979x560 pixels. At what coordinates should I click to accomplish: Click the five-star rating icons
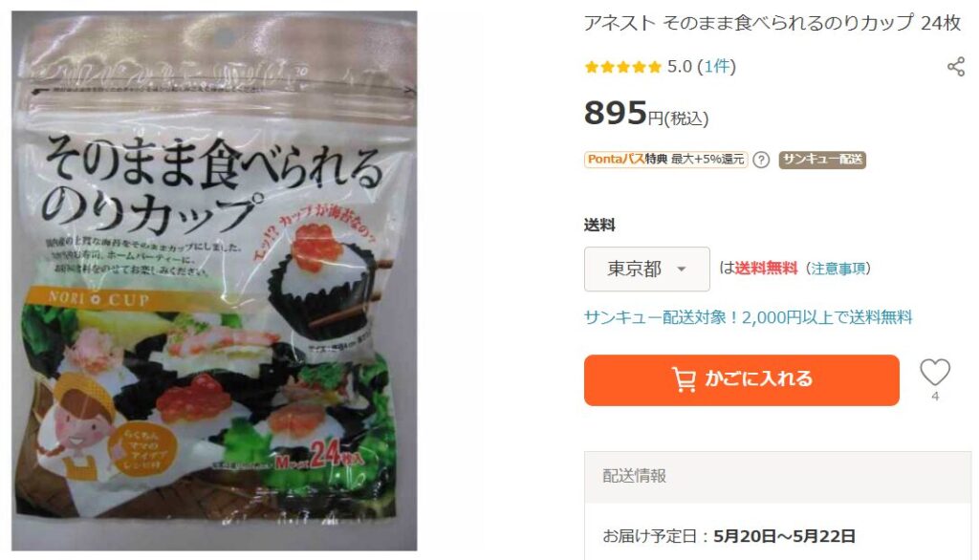tap(622, 67)
